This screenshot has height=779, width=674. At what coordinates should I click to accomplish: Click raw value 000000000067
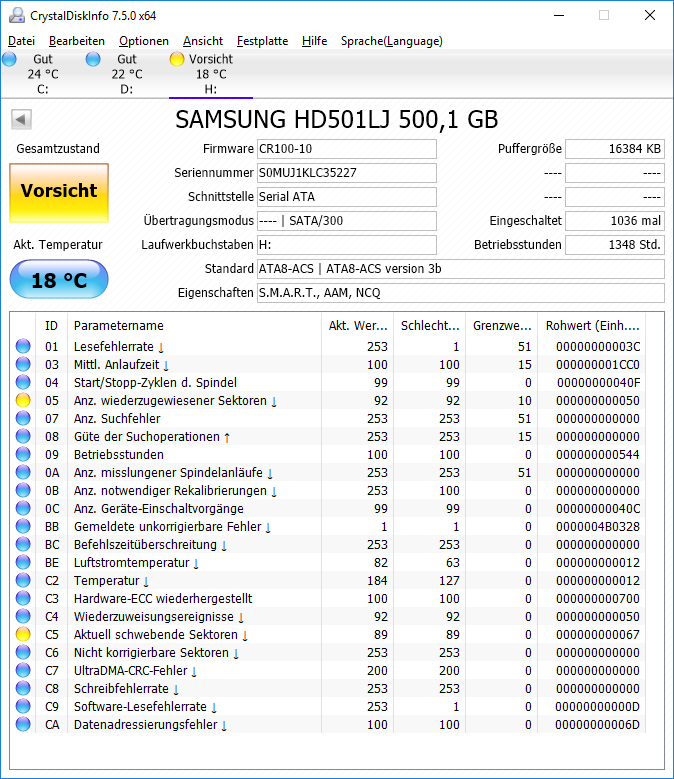tap(598, 634)
